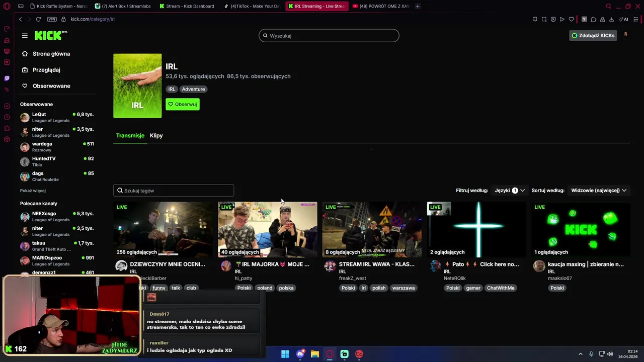The image size is (644, 362).
Task: Open wardega followed channel
Action: [57, 147]
